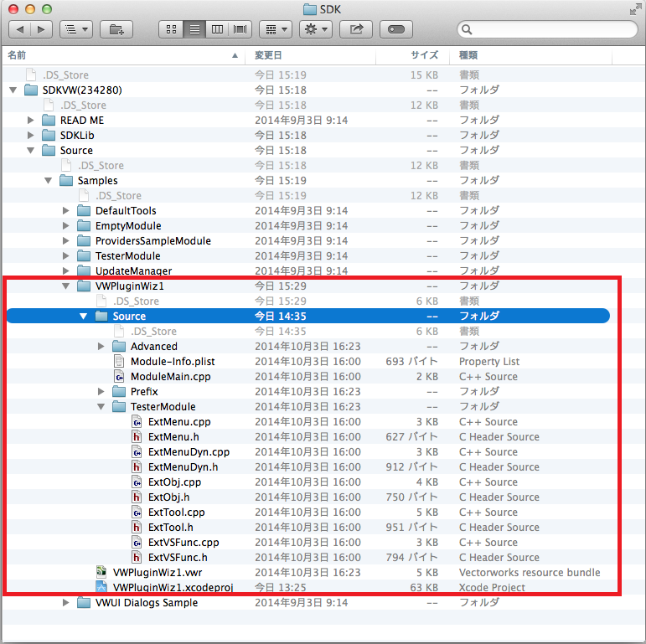
Task: Expand the Prefix folder
Action: 101,392
